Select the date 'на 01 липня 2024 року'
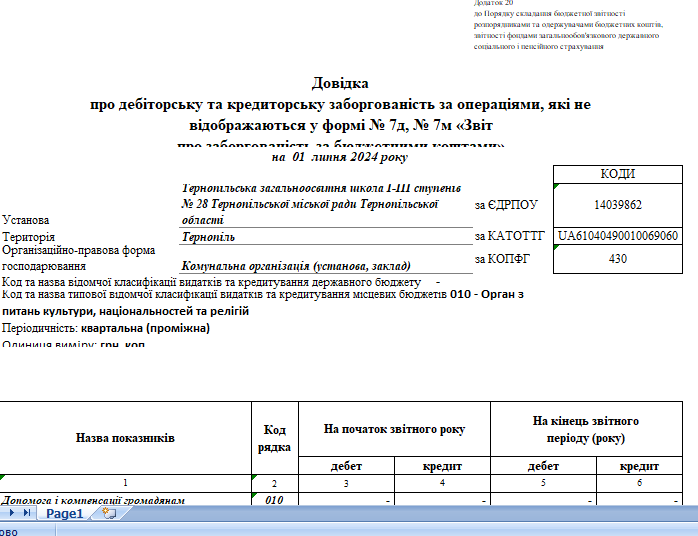The height and width of the screenshot is (536, 698). pos(340,157)
